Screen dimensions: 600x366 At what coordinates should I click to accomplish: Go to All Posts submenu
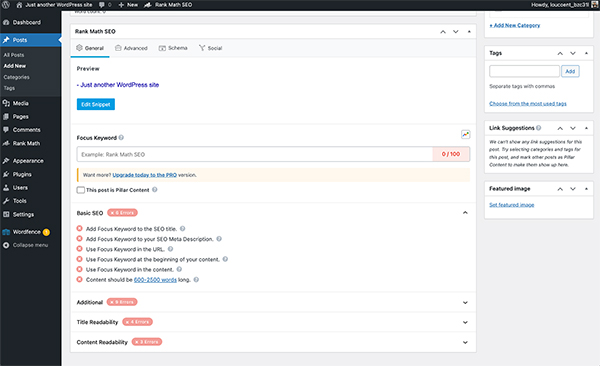pyautogui.click(x=14, y=55)
